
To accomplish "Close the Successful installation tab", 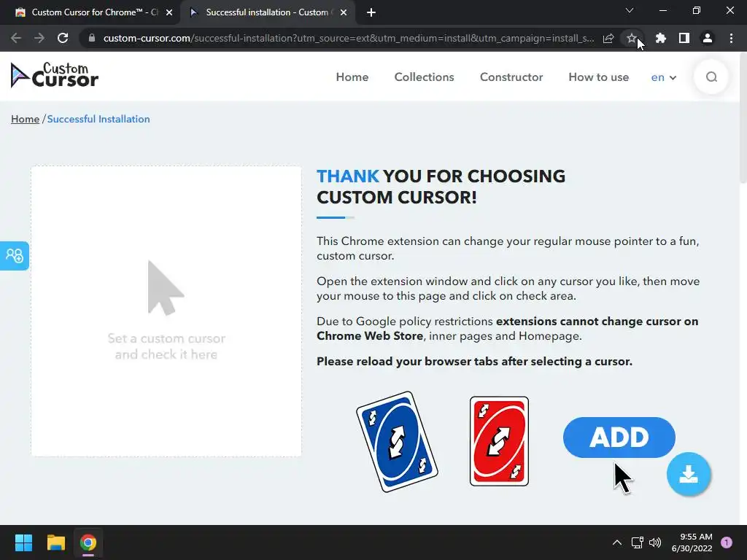I will [x=344, y=12].
